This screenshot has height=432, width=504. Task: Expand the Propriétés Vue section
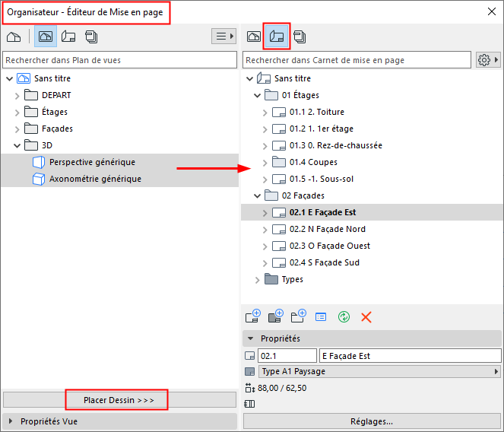pos(11,421)
